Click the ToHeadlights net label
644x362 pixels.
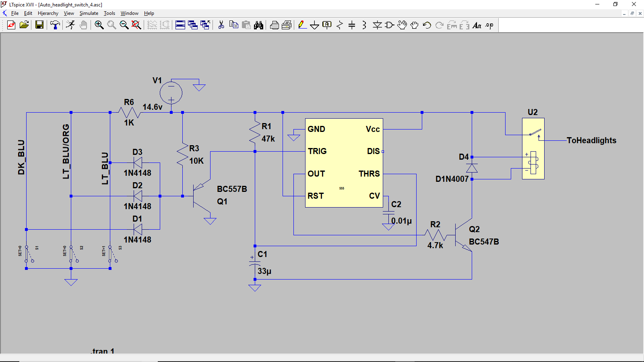pos(591,140)
